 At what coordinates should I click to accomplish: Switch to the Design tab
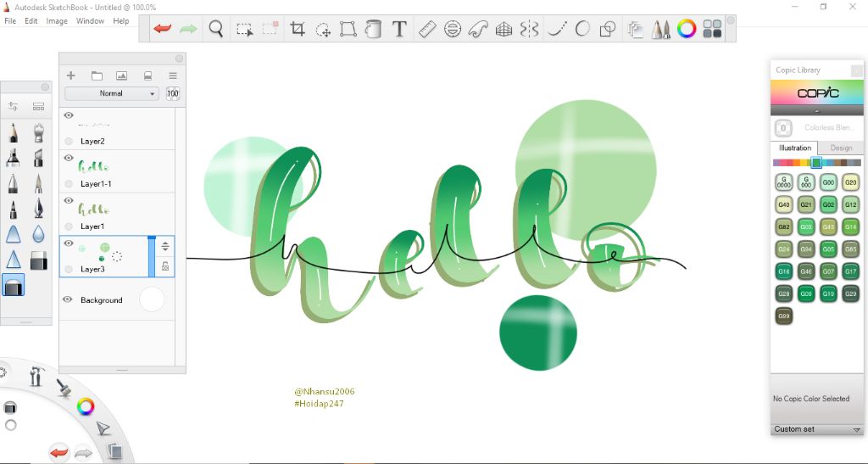(841, 148)
